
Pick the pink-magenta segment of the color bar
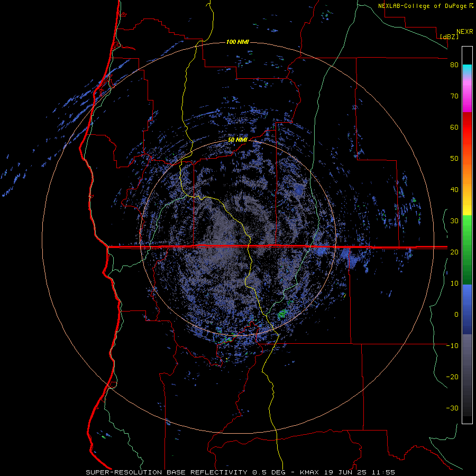tap(467, 94)
